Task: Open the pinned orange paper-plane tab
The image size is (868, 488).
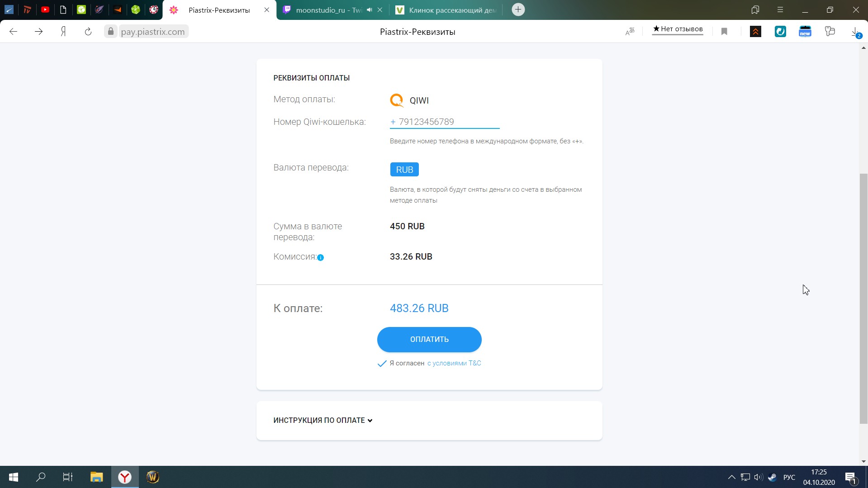Action: coord(118,9)
